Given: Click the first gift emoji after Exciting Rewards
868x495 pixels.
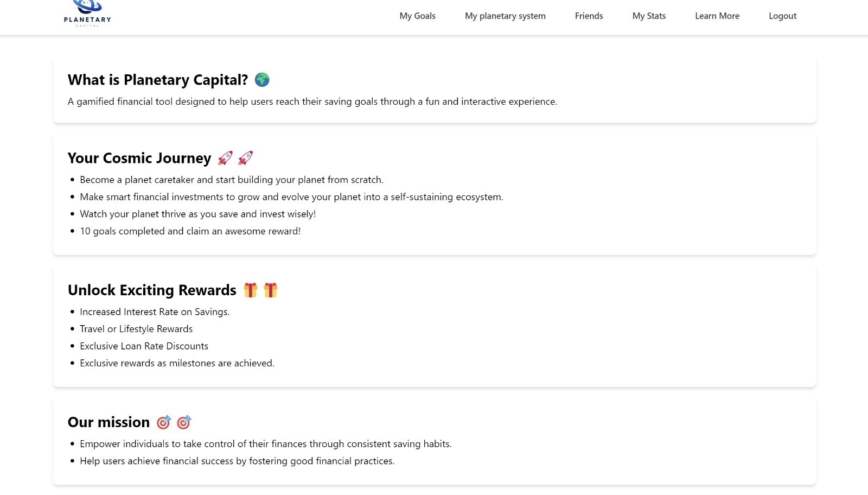Looking at the screenshot, I should pyautogui.click(x=250, y=290).
